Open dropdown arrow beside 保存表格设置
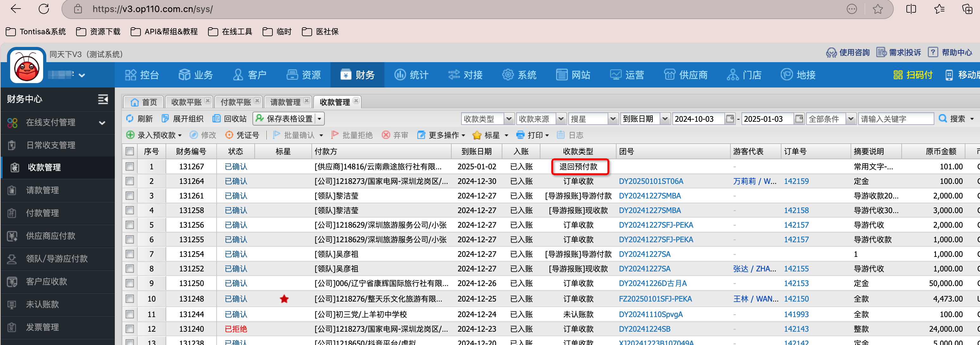Screen dimensions: 980x345 click(320, 119)
